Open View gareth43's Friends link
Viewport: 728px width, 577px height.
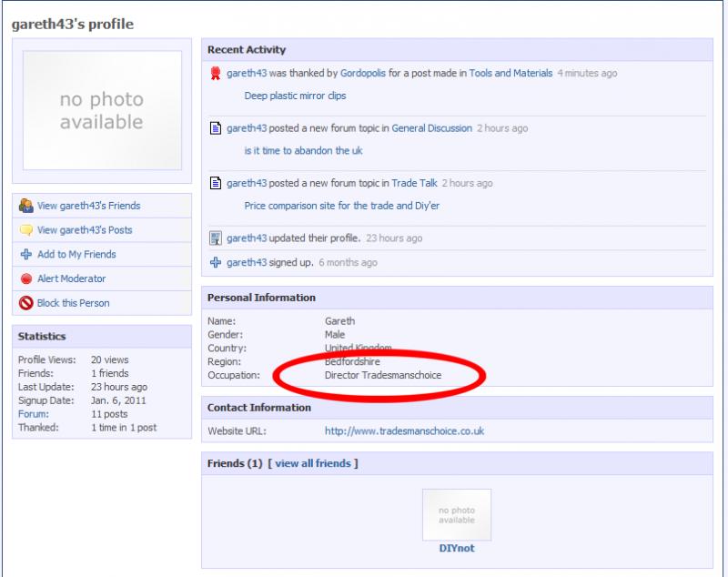coord(88,206)
